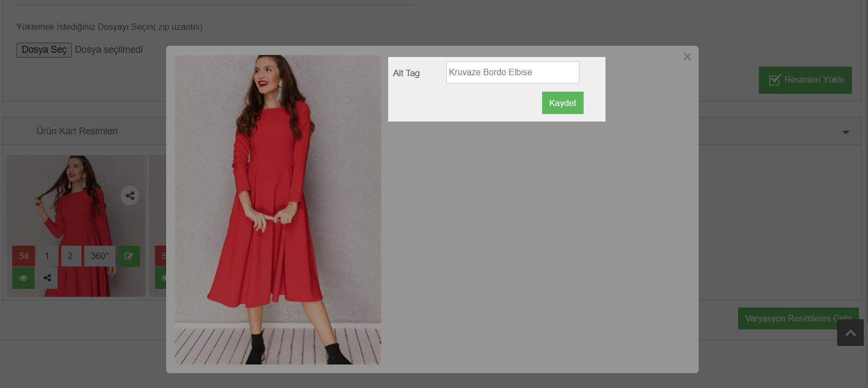The image size is (868, 388).
Task: Click the small square share icon below Sil
Action: click(x=47, y=278)
